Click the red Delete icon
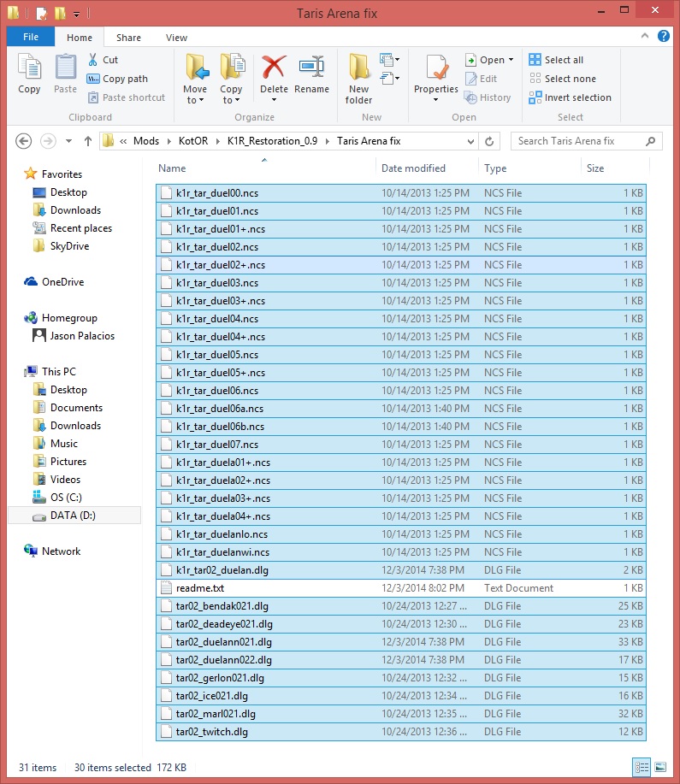This screenshot has width=680, height=784. point(274,67)
